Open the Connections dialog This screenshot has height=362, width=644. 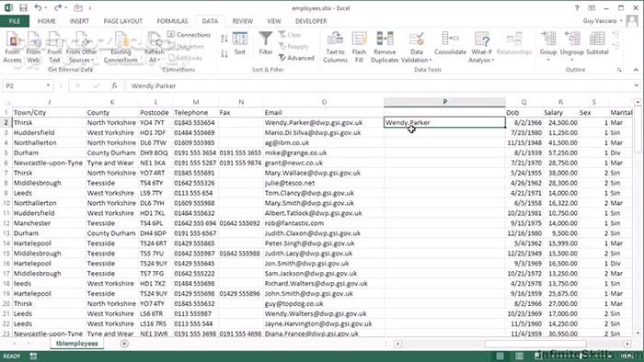[190, 35]
